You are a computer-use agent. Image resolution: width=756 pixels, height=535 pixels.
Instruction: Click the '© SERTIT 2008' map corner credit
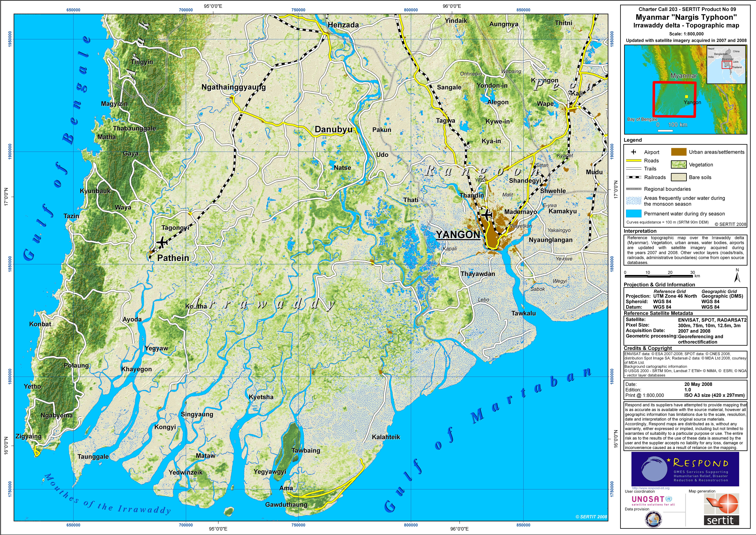[591, 517]
